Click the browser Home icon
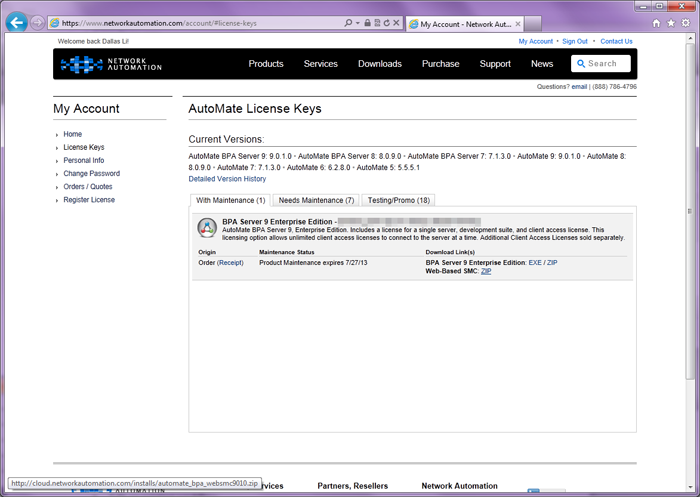This screenshot has height=497, width=700. pyautogui.click(x=656, y=23)
